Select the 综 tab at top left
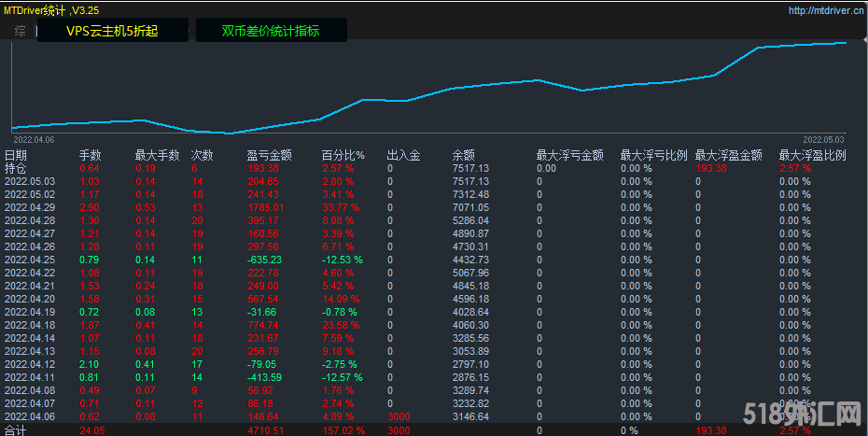 [x=21, y=31]
